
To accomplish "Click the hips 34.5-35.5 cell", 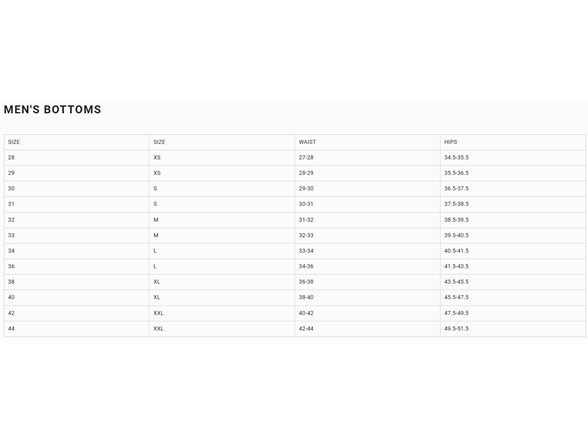I will coord(513,158).
